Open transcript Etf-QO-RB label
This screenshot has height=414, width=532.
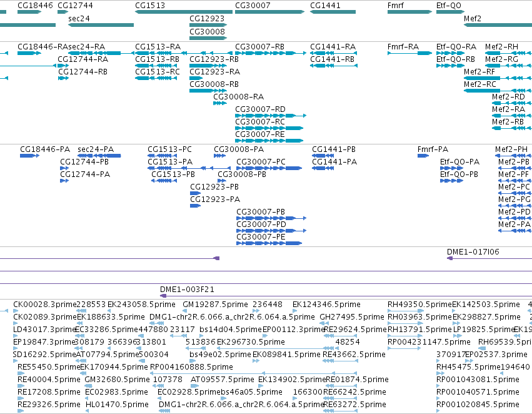point(456,59)
